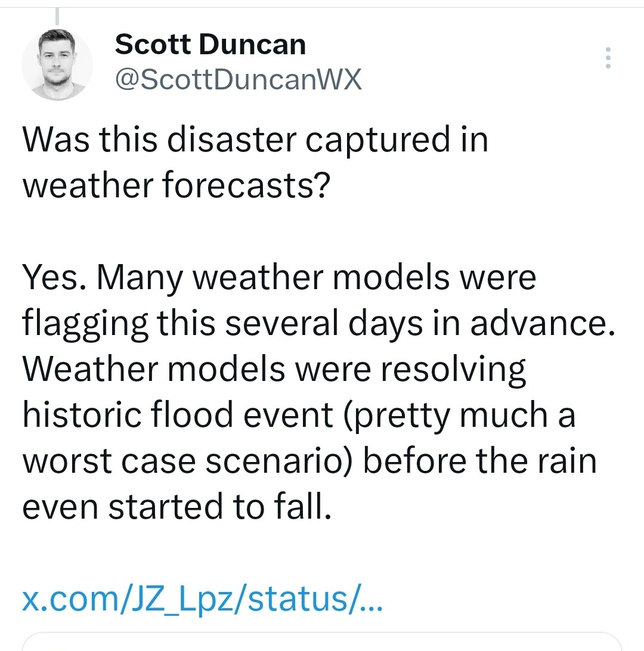Screen dimensions: 644x651
Task: Tap the text 'weather forecasts?'
Action: point(176,185)
